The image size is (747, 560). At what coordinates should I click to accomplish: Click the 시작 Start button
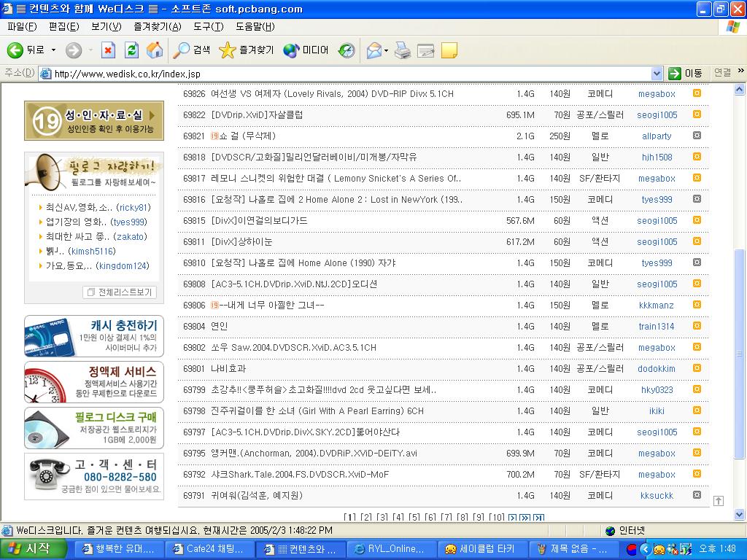click(x=31, y=549)
